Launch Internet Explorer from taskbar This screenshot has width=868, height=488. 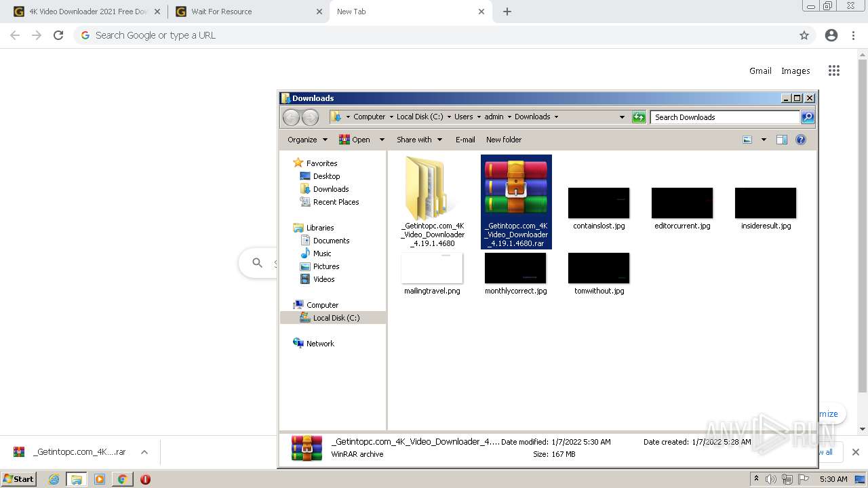(54, 479)
